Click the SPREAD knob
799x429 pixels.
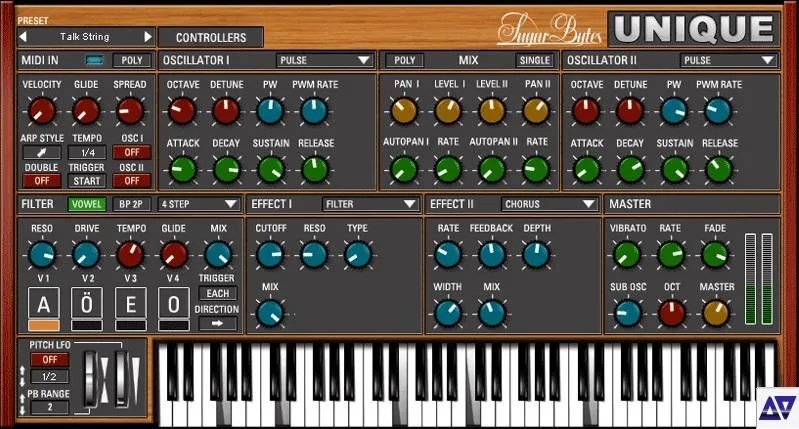(130, 111)
